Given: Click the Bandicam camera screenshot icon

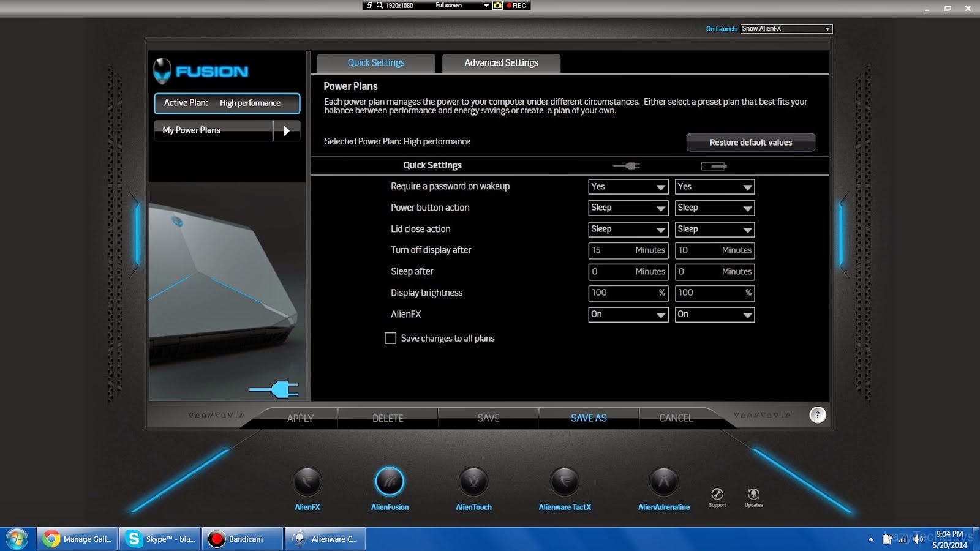Looking at the screenshot, I should tap(498, 6).
